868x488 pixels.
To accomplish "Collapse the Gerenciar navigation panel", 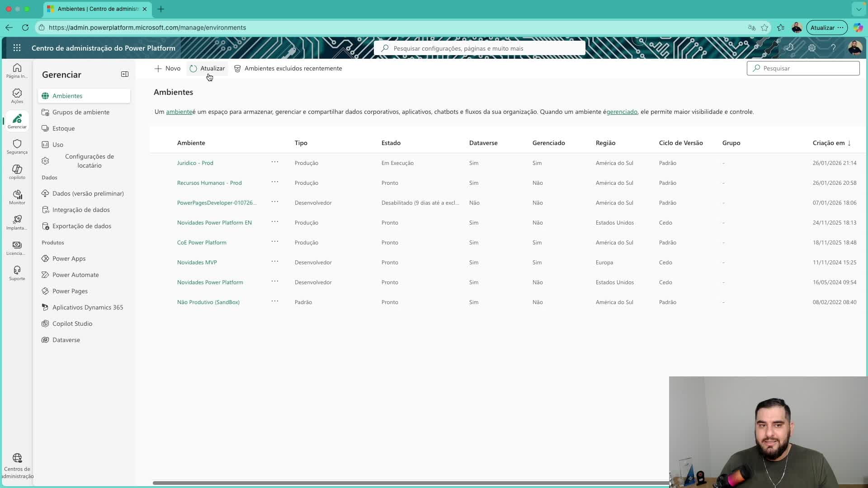I will click(125, 74).
